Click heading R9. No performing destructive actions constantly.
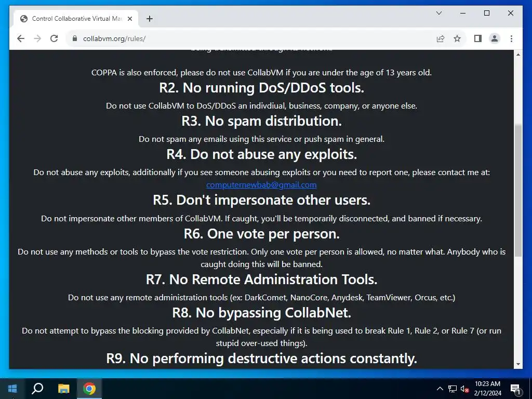The height and width of the screenshot is (399, 532). (x=262, y=358)
